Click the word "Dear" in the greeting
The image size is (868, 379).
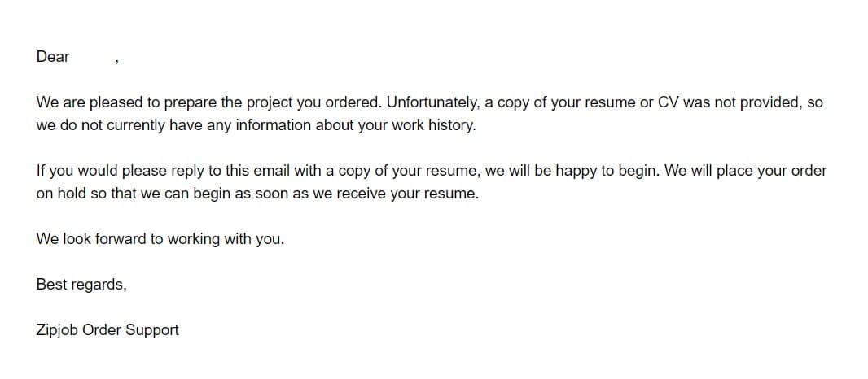click(53, 56)
